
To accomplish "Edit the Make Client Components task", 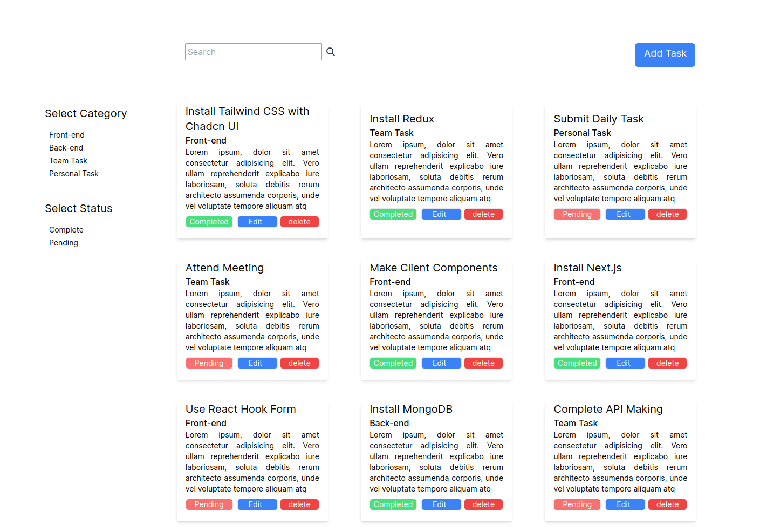I will coord(440,363).
